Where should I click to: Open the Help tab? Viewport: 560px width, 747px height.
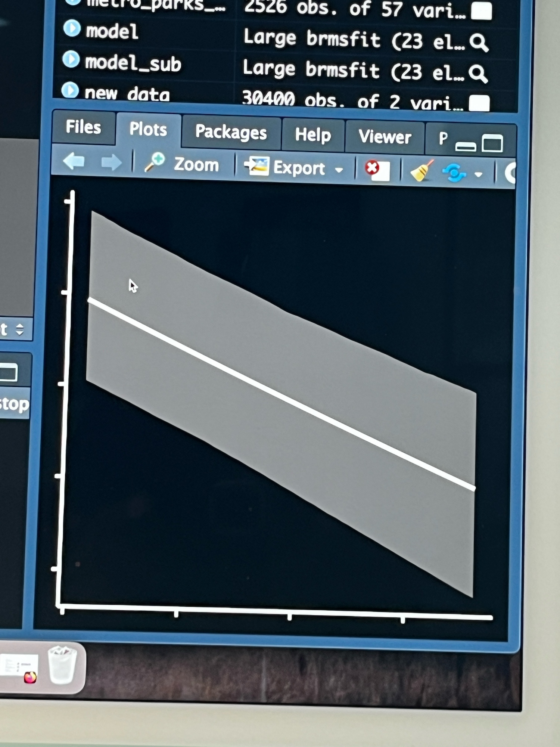tap(313, 135)
